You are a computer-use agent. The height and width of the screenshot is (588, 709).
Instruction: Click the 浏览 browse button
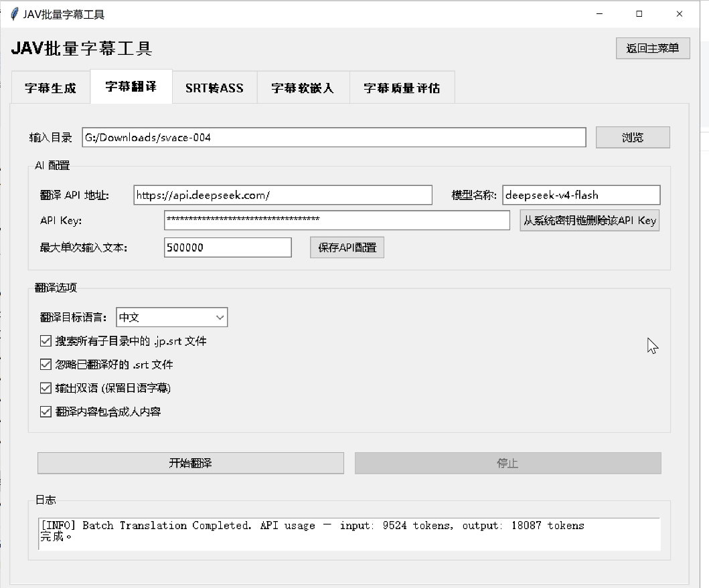pyautogui.click(x=633, y=137)
